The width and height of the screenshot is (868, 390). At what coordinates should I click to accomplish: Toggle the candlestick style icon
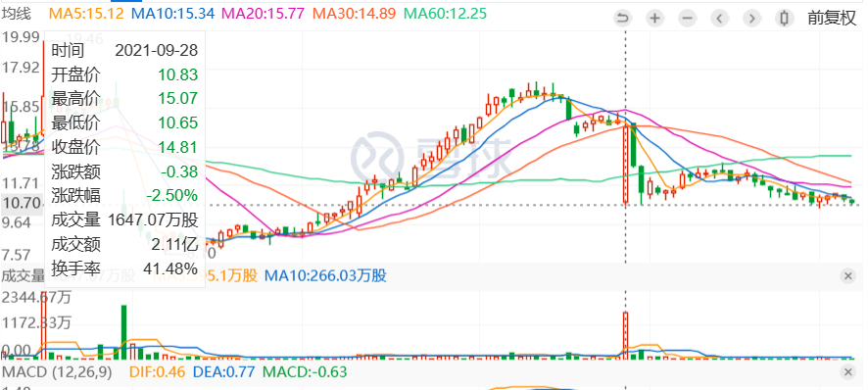pos(784,19)
